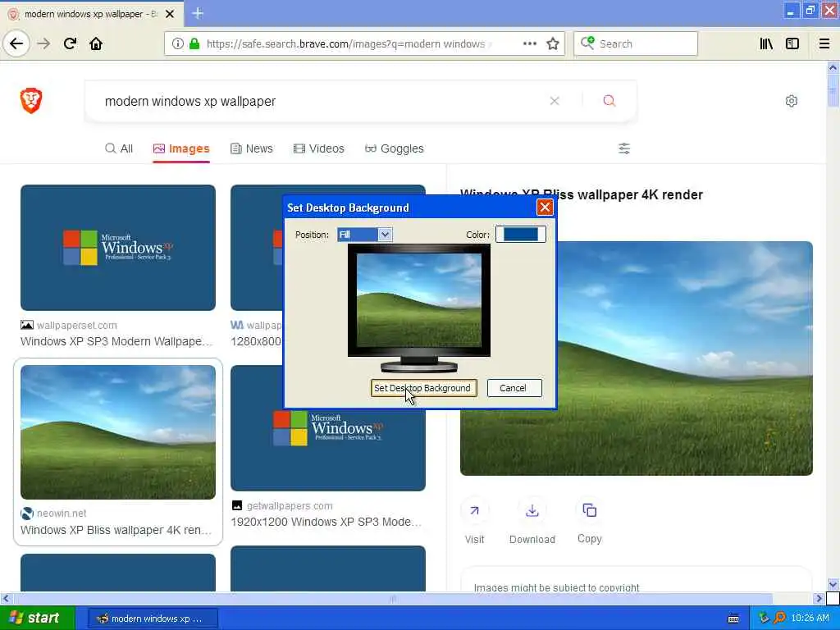The image size is (840, 630).
Task: Click the taskbar button for the browser window
Action: pyautogui.click(x=153, y=619)
